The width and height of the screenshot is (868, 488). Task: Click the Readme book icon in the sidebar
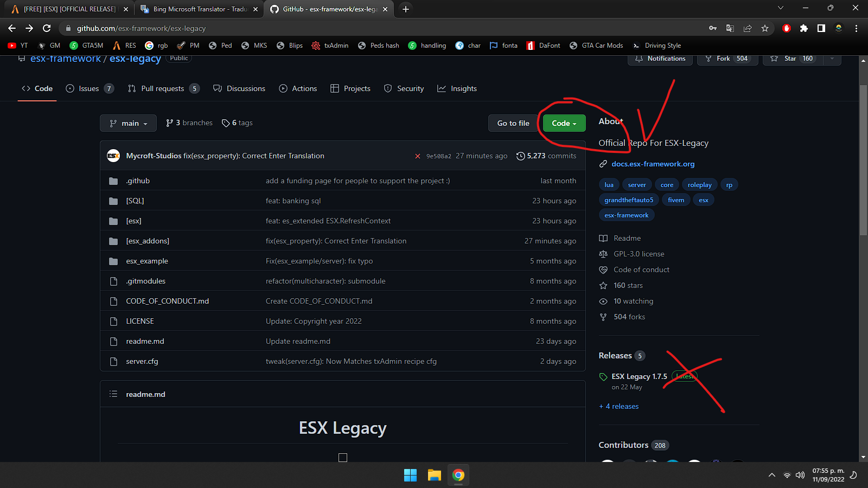603,238
